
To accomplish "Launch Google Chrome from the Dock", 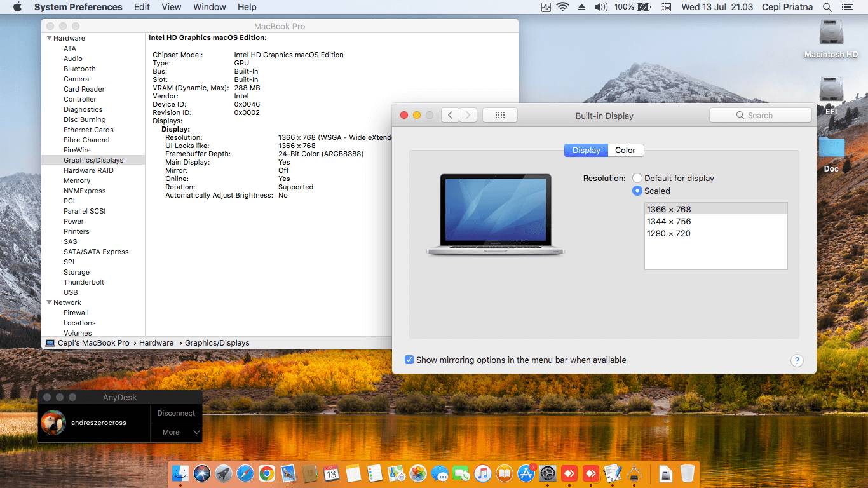I will coord(266,473).
